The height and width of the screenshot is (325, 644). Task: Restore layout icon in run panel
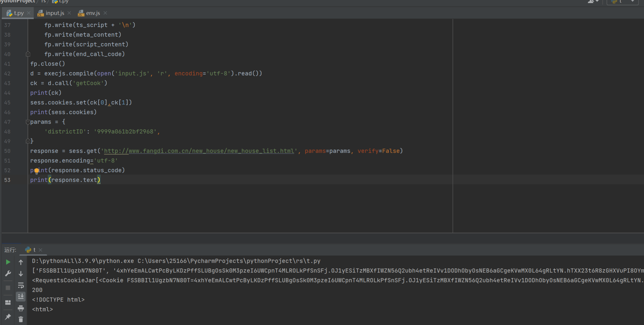click(x=8, y=302)
